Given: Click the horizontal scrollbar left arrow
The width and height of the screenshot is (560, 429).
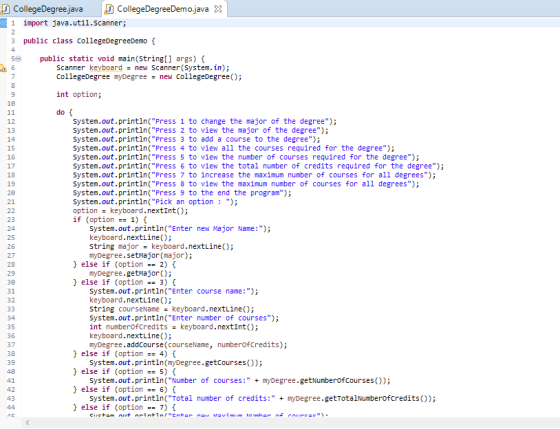Looking at the screenshot, I should [28, 423].
